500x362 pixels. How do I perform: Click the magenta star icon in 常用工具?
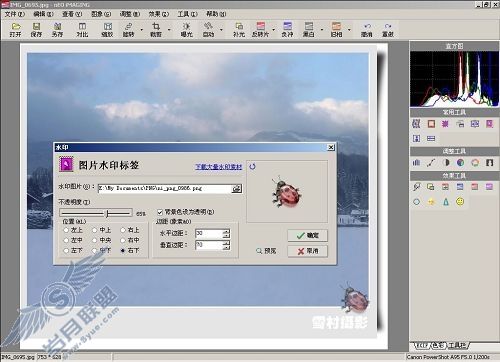tap(445, 124)
